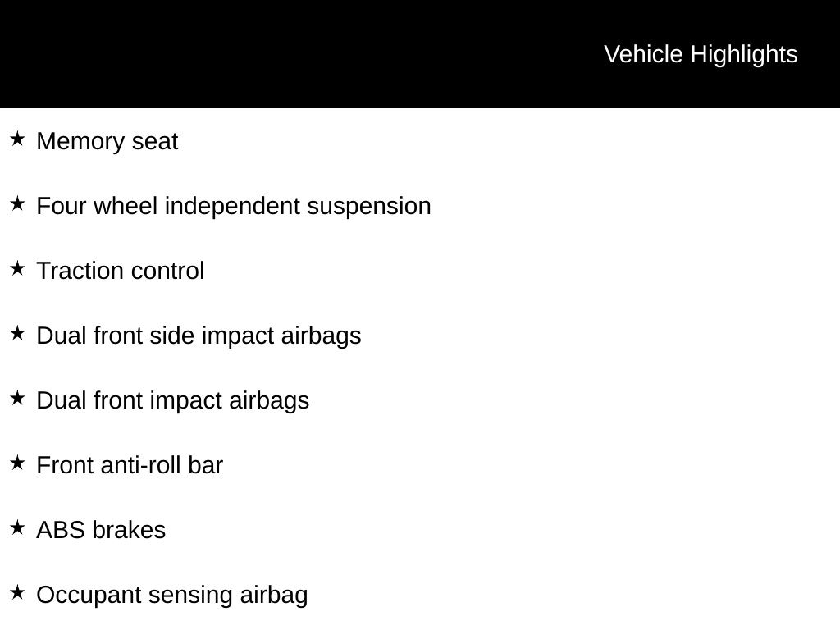840x630 pixels.
Task: Select the ABS brakes text
Action: point(101,530)
